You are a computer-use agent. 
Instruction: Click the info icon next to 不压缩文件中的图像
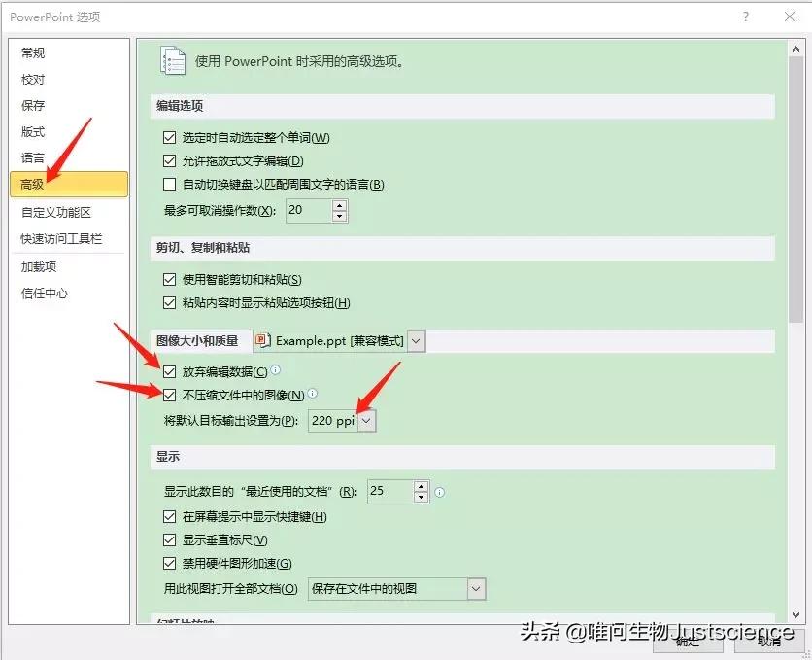click(313, 395)
